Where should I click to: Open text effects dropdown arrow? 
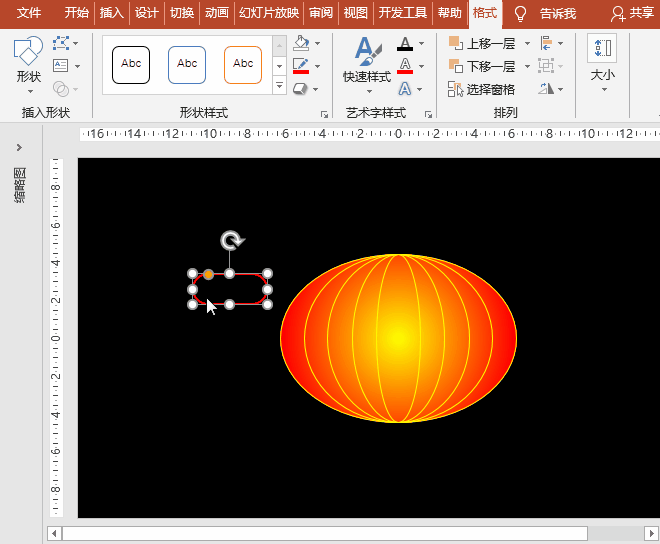(420, 89)
